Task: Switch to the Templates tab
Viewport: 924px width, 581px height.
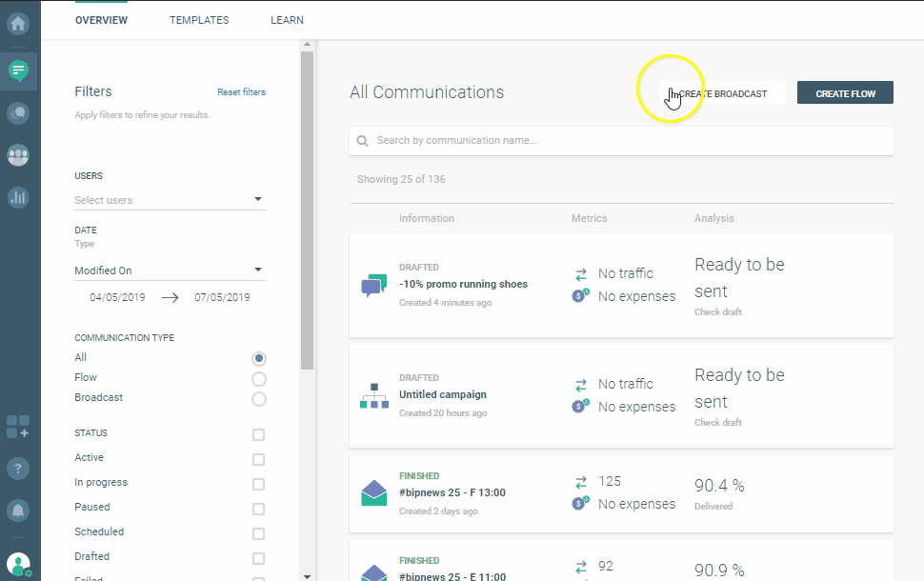Action: pyautogui.click(x=199, y=20)
